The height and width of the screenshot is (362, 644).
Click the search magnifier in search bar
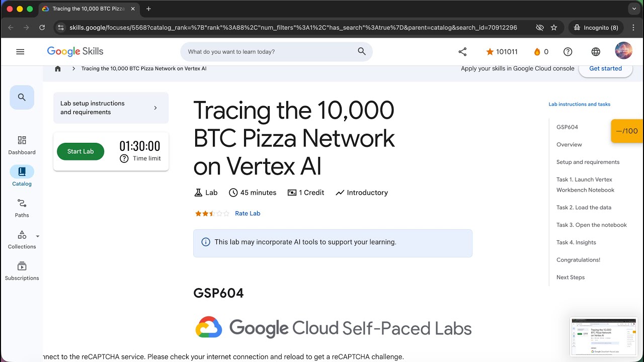click(x=362, y=51)
